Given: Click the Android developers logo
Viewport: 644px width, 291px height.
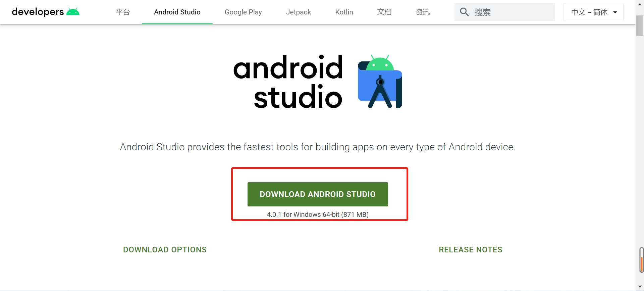Looking at the screenshot, I should pyautogui.click(x=46, y=12).
